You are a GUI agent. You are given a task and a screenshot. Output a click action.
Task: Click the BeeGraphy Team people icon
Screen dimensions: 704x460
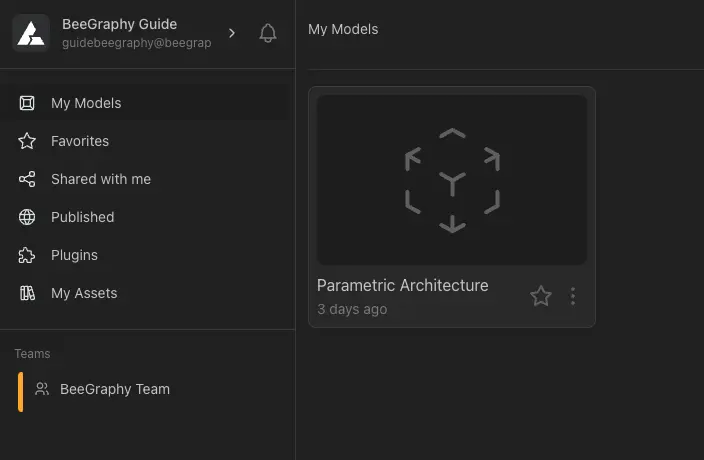[x=42, y=389]
